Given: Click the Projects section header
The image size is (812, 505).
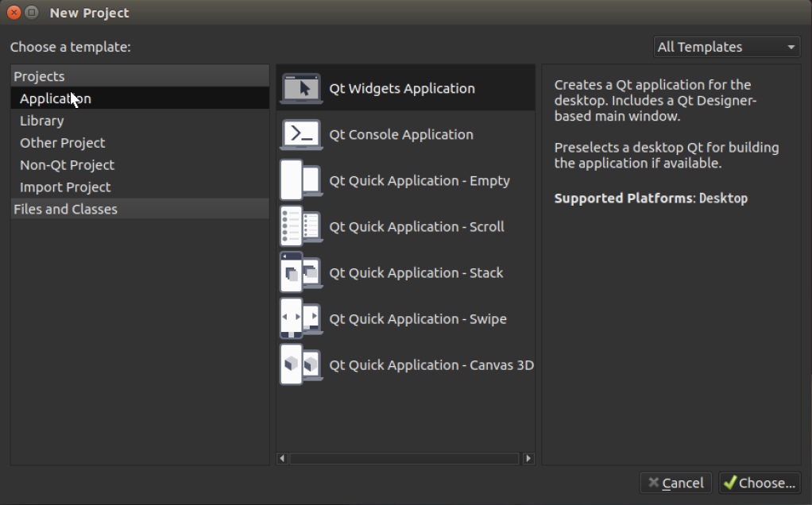Looking at the screenshot, I should (140, 76).
